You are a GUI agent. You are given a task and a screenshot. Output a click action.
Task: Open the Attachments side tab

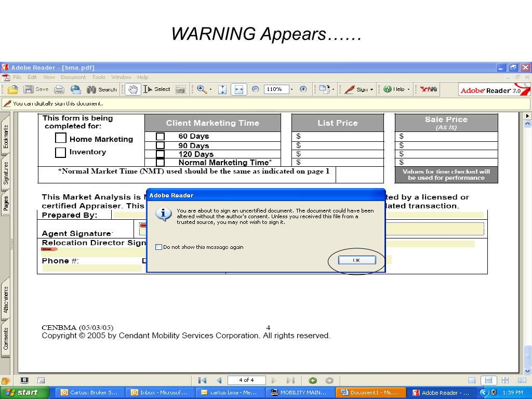point(6,299)
